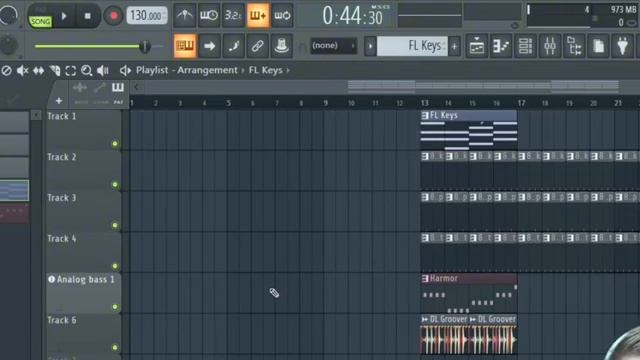This screenshot has width=640, height=360.
Task: Toggle loop recording icon
Action: pyautogui.click(x=282, y=16)
